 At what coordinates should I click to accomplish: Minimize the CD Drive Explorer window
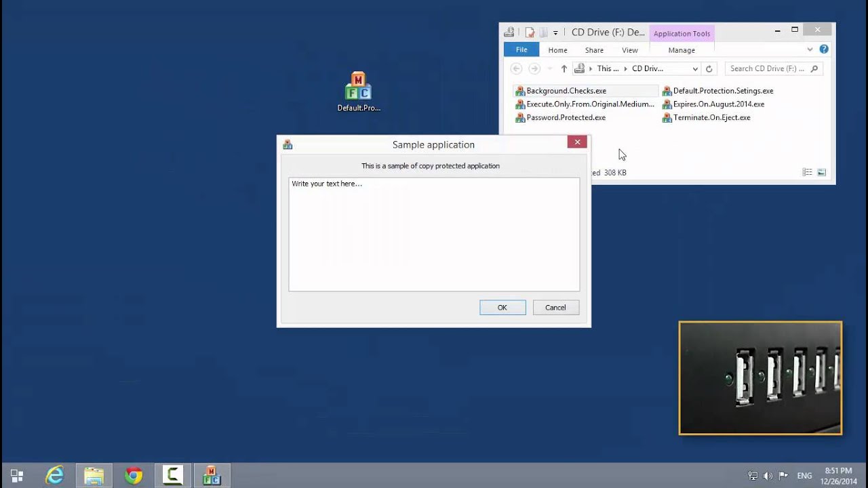coord(777,30)
